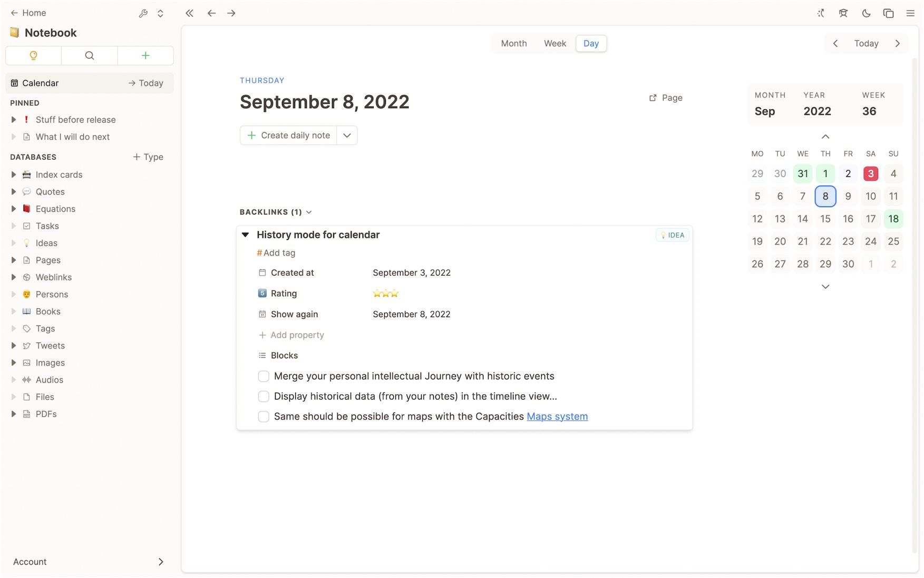This screenshot has width=924, height=578.
Task: Check the Merge your personal intellectual Journey task
Action: [264, 376]
